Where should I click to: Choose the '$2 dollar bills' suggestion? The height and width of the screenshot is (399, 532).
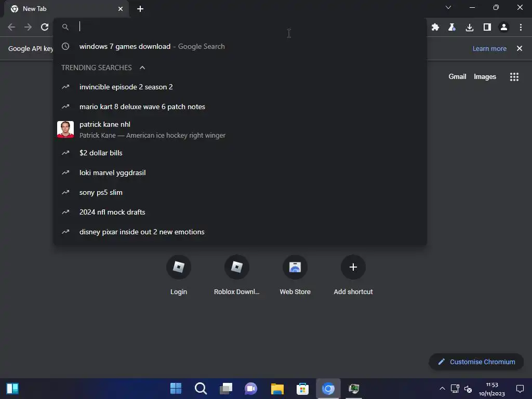pos(240,153)
